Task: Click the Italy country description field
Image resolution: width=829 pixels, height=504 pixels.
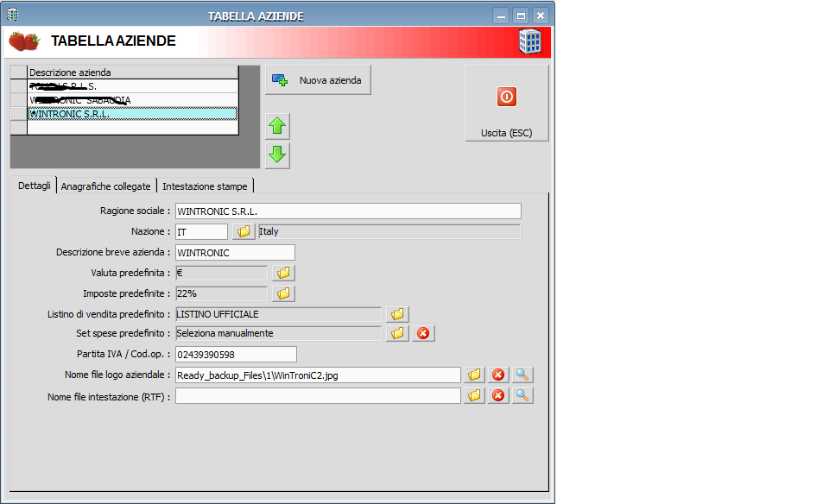Action: click(x=389, y=231)
